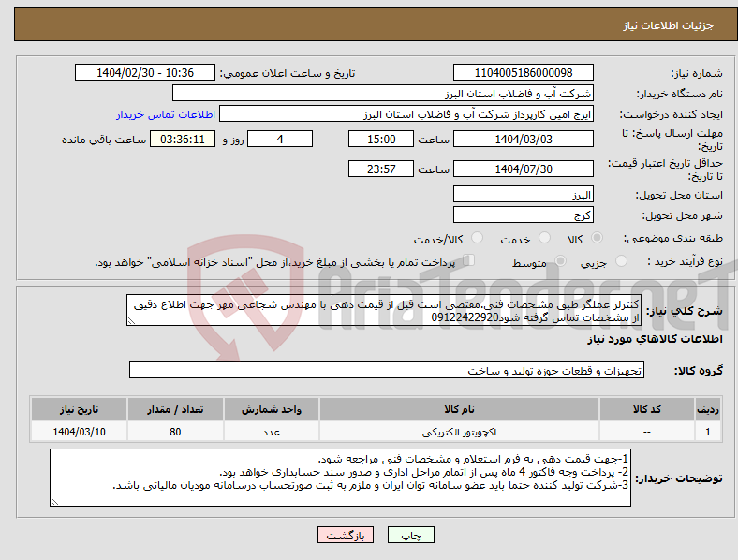
Task: Click the remaining days field showing 4
Action: 280,139
